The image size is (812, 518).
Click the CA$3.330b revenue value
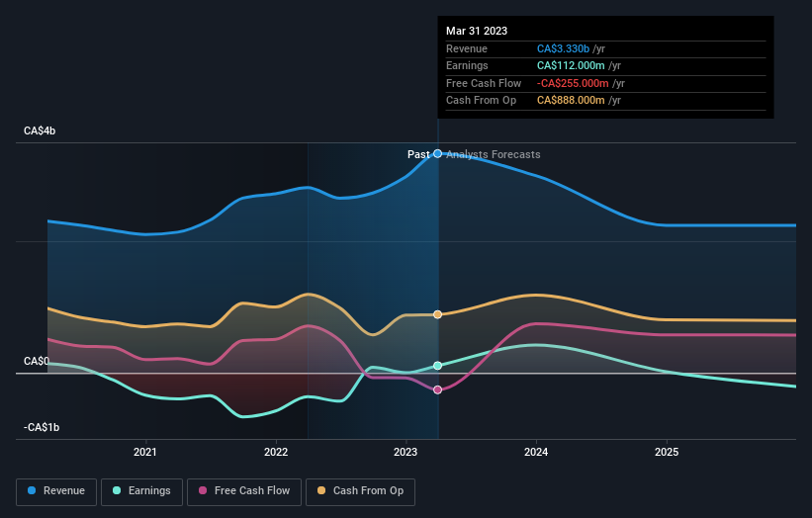[563, 48]
